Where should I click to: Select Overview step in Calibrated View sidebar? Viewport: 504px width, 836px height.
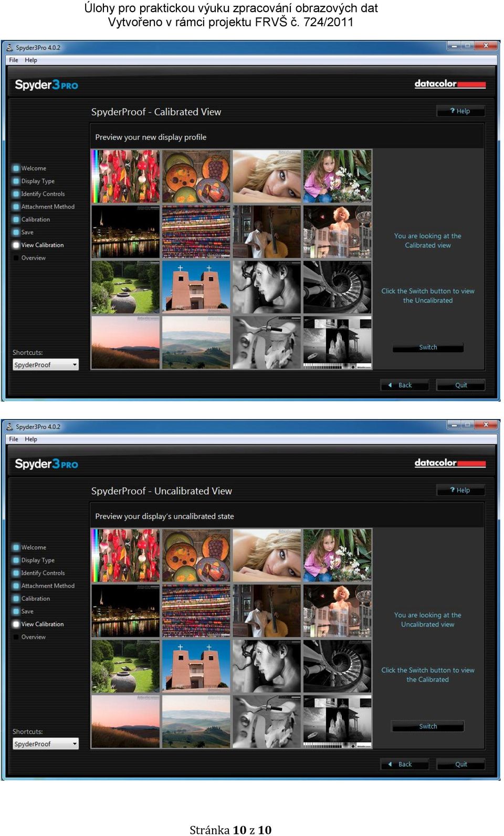30,258
